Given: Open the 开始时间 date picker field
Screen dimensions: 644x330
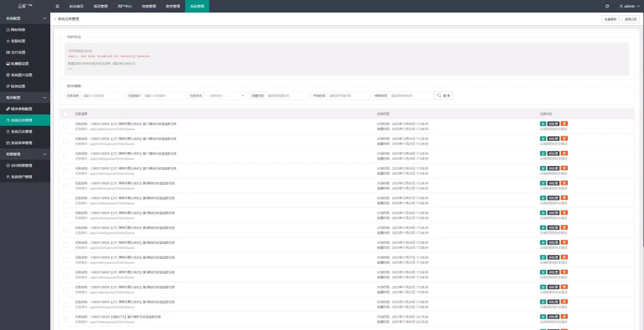Looking at the screenshot, I should pyautogui.click(x=348, y=95).
